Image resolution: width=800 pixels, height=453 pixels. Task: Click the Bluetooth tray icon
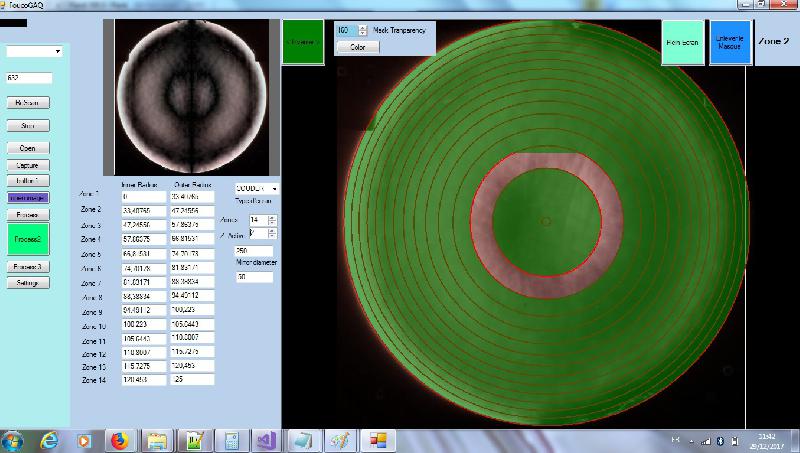click(x=720, y=441)
